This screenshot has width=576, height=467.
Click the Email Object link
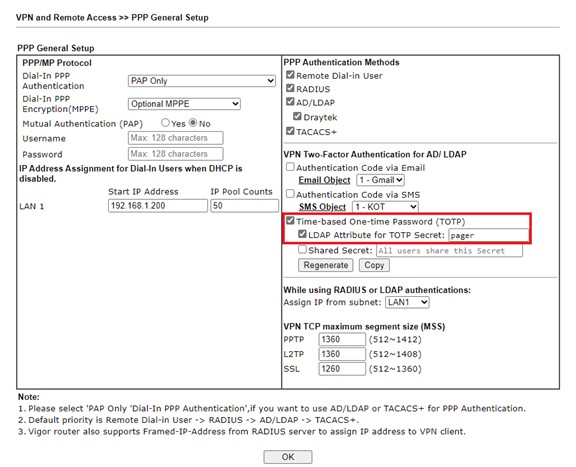point(324,180)
